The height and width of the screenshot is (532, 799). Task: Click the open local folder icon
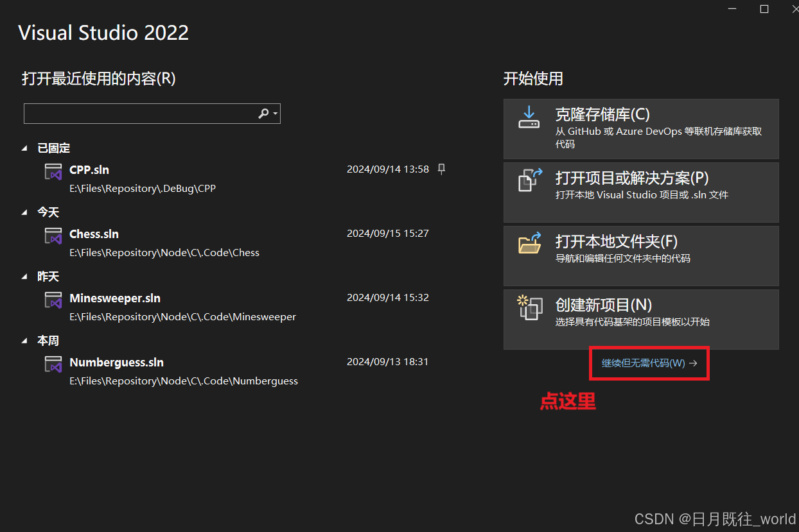(x=531, y=243)
